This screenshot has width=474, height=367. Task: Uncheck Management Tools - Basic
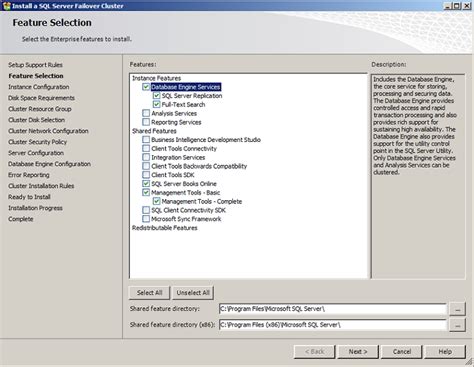pos(146,192)
